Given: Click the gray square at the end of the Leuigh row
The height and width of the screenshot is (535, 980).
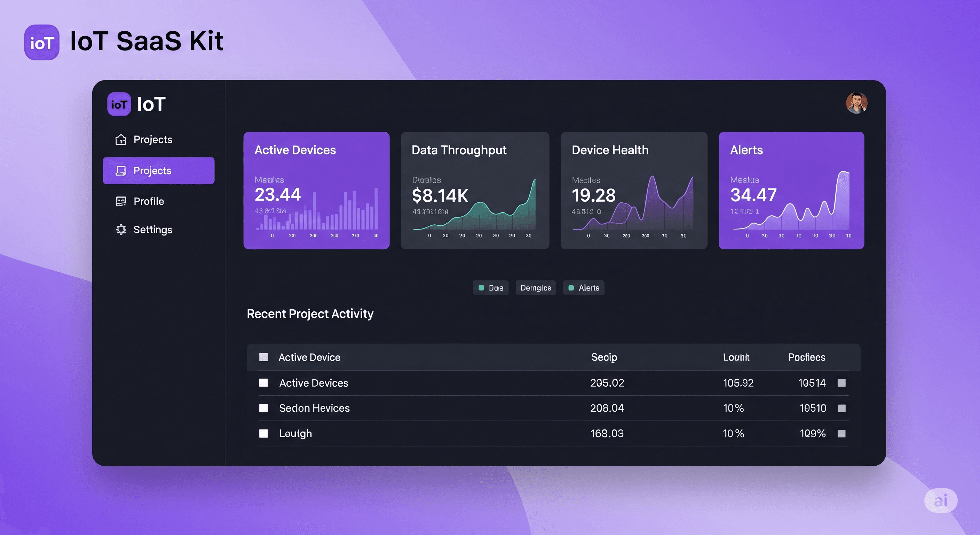Looking at the screenshot, I should click(841, 433).
